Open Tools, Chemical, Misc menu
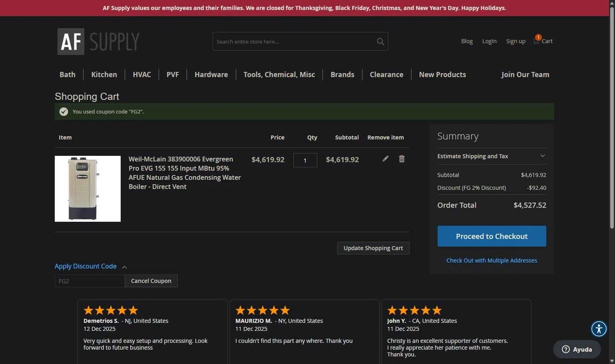615x364 pixels. coord(279,75)
